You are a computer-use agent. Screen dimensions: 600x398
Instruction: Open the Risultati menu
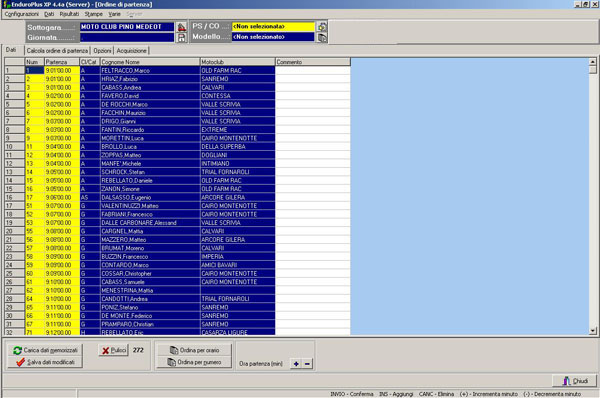pos(69,14)
